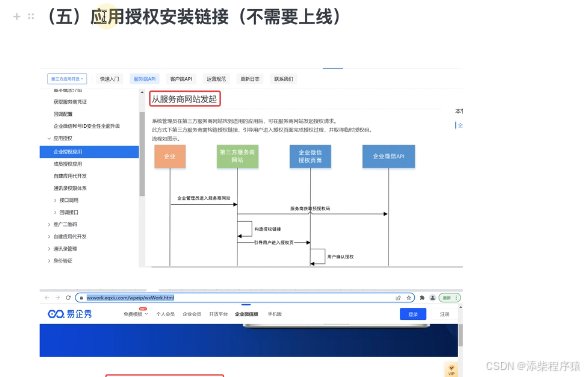This screenshot has width=584, height=377.
Task: Click the green browser update button
Action: coord(450,298)
